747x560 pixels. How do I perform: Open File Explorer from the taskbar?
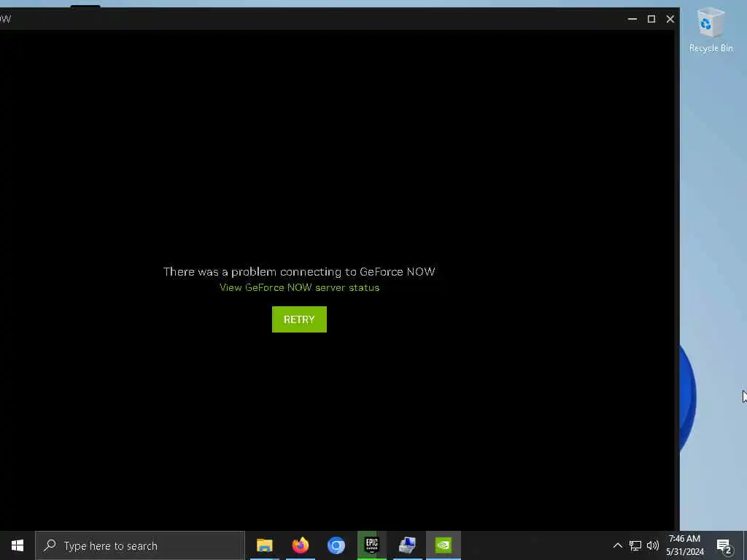coord(264,545)
